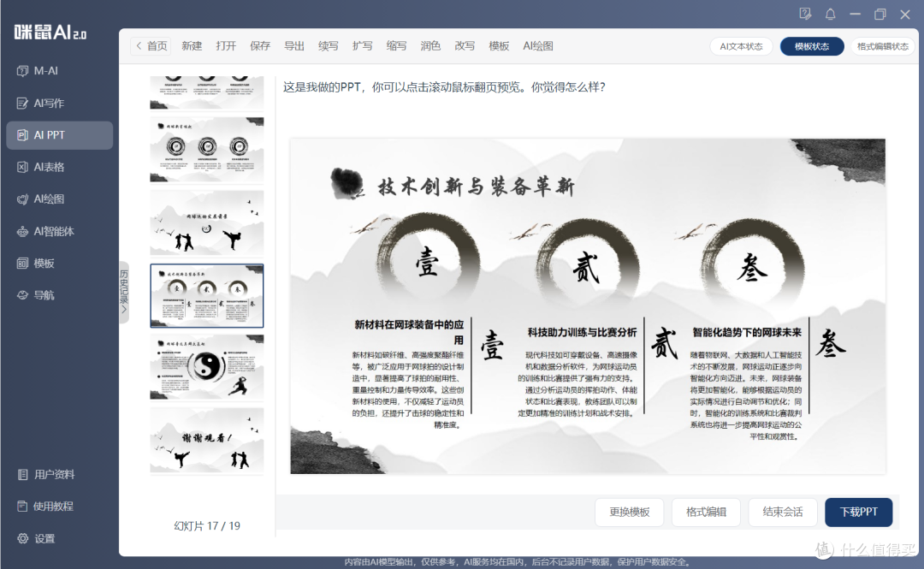Click 缩写 condense toolbar item
Image resolution: width=924 pixels, height=569 pixels.
(x=397, y=46)
